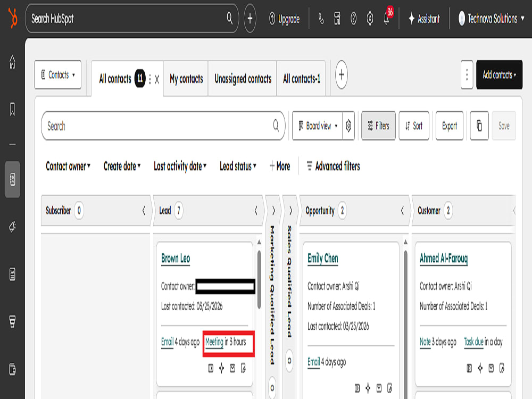
Task: Expand the Sales Qualified Lead column
Action: [x=291, y=211]
